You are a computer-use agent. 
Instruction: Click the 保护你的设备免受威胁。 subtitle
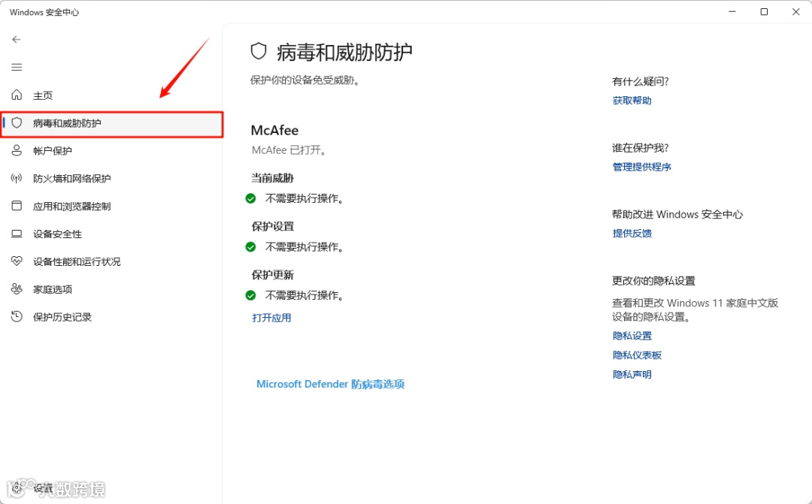305,80
